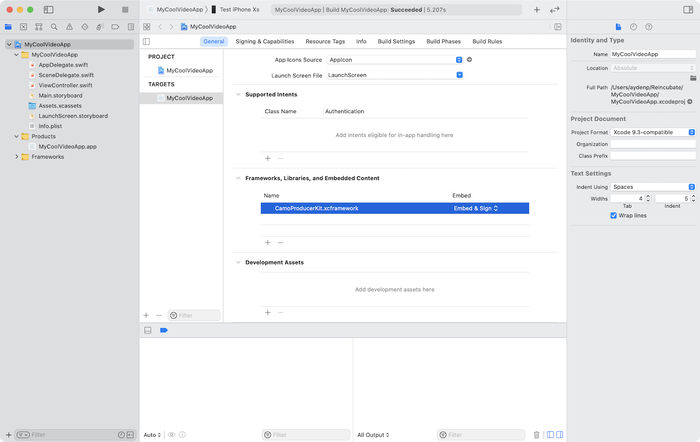Switch to the Build Settings tab
This screenshot has width=700, height=442.
pos(396,41)
